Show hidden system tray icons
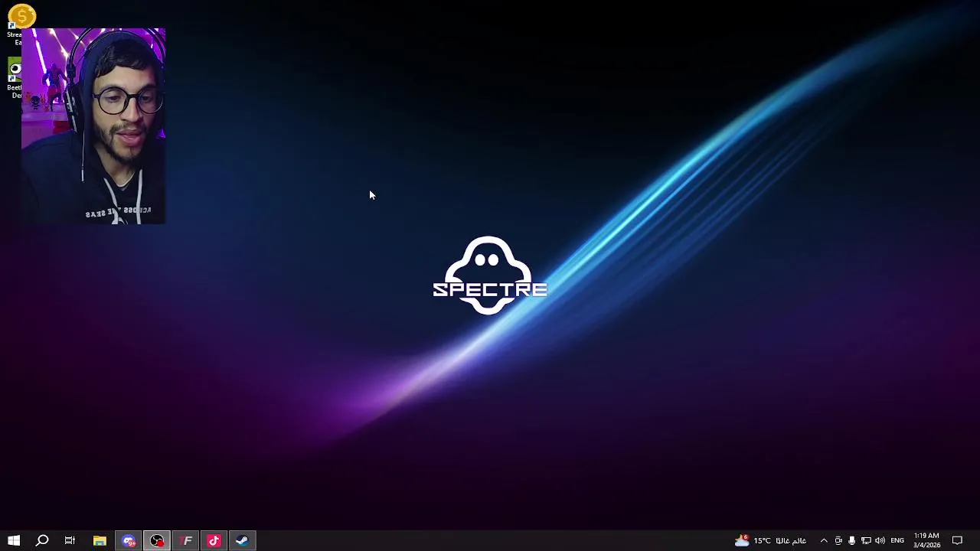 point(824,541)
